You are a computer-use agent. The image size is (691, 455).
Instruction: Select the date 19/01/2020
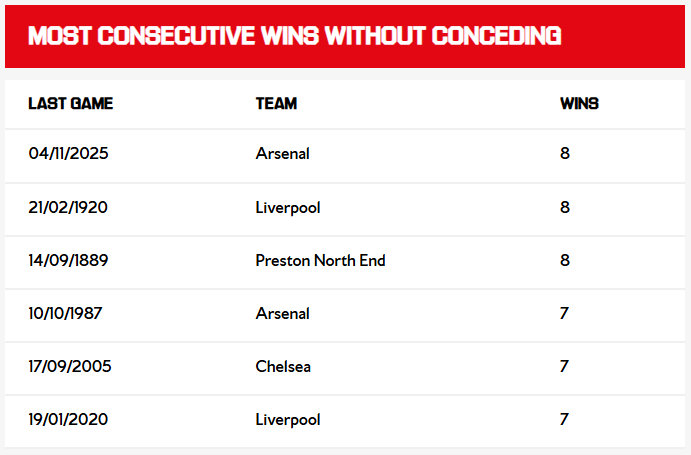(x=69, y=420)
